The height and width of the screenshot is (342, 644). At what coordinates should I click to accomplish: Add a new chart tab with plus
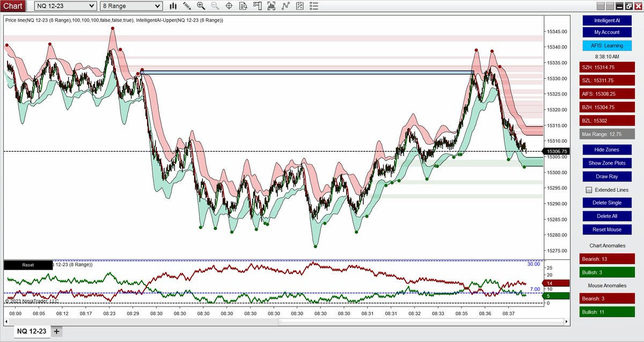(57, 331)
